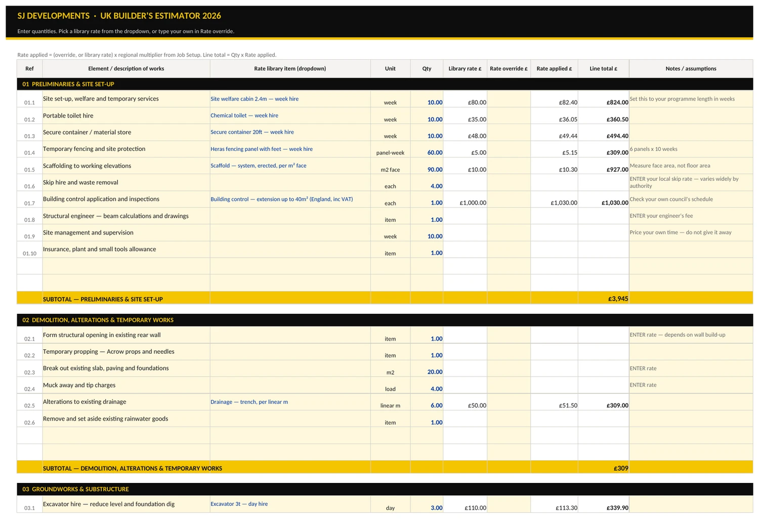Viewport: 759px width, 532px height.
Task: Select the Rate override cell for Portable toilet hire
Action: coord(509,116)
